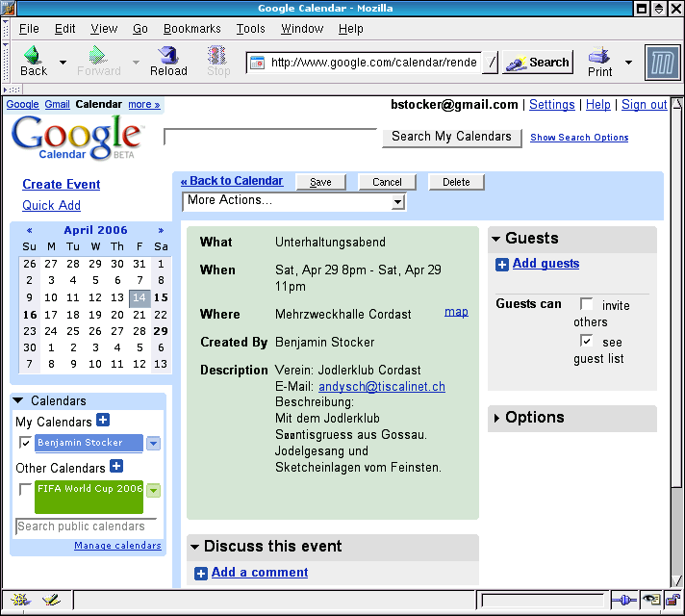Open the View menu
Viewport: 685px width, 616px height.
104,29
